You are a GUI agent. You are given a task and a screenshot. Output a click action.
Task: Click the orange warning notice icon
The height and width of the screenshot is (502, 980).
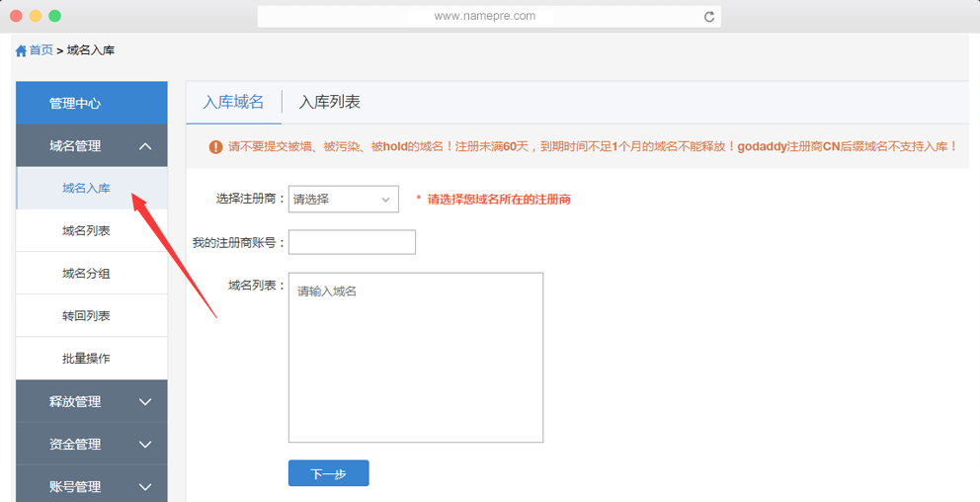pyautogui.click(x=215, y=147)
